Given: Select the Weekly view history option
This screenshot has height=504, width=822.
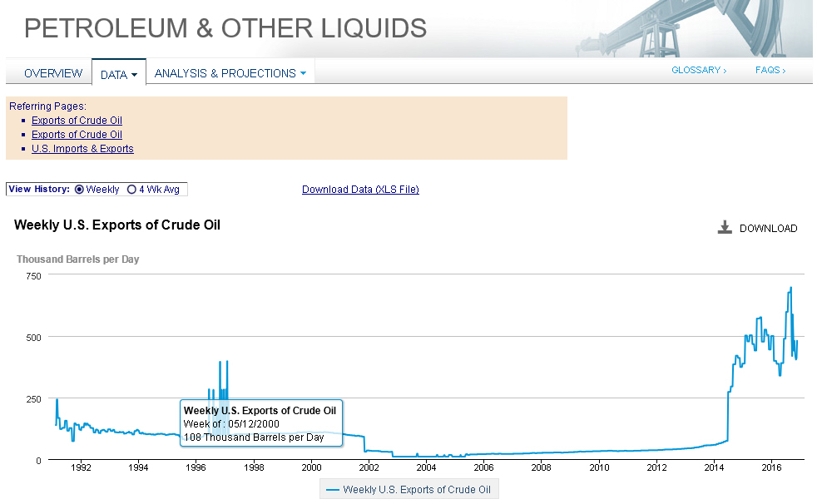Looking at the screenshot, I should click(x=79, y=190).
